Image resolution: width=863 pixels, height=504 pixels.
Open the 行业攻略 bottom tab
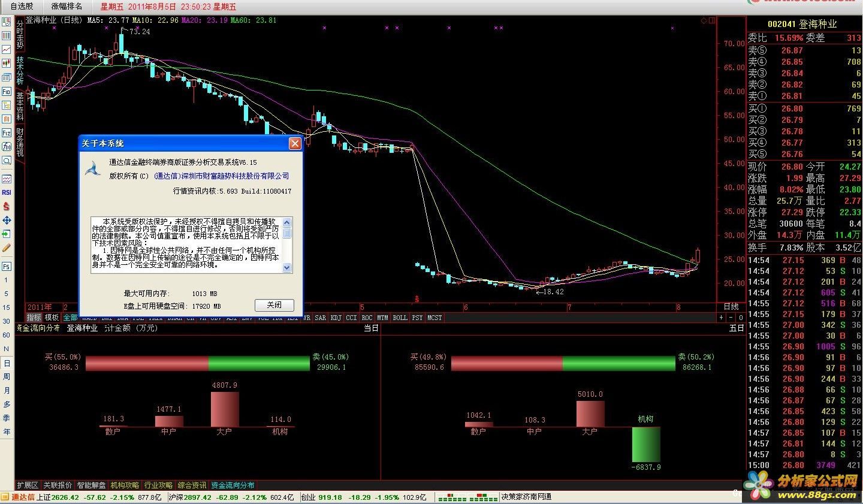158,485
